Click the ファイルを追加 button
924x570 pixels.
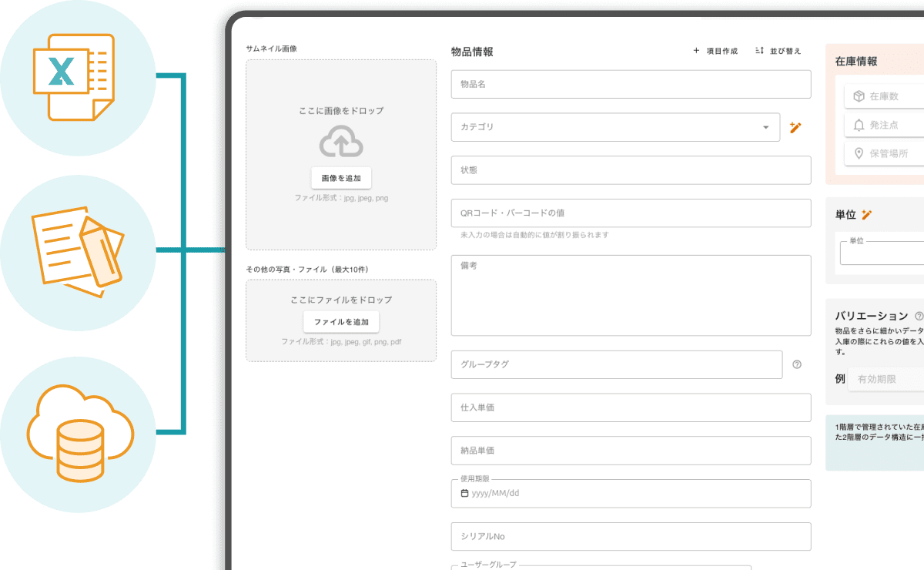340,322
